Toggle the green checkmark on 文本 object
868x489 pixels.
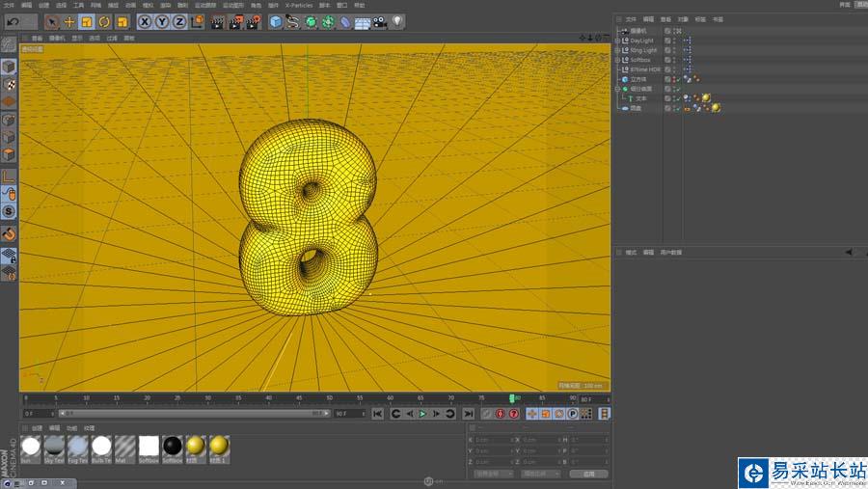click(677, 98)
